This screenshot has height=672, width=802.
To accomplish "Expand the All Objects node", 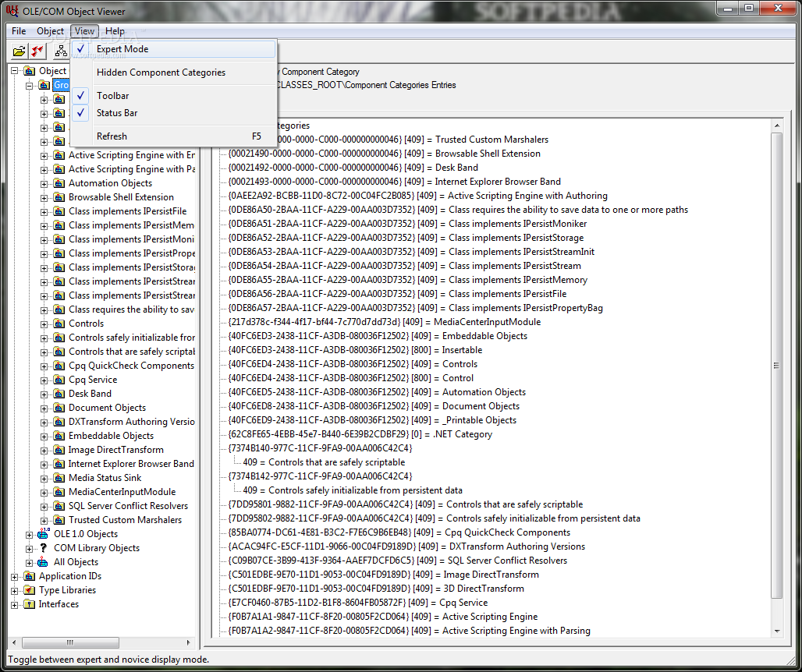I will 30,563.
